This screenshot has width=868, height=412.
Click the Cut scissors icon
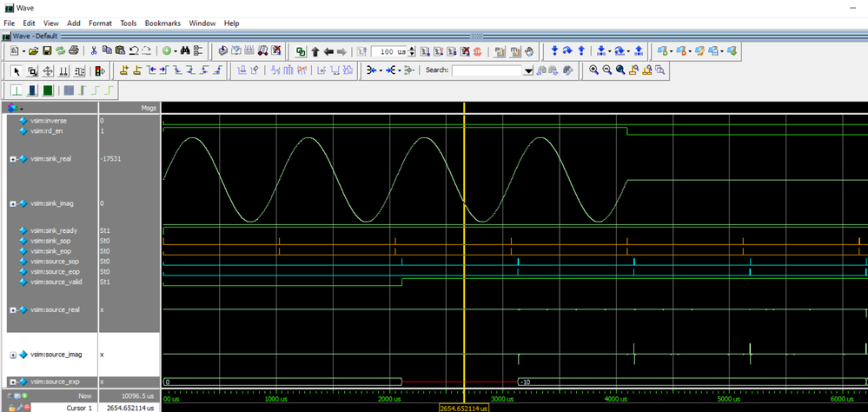(x=93, y=51)
